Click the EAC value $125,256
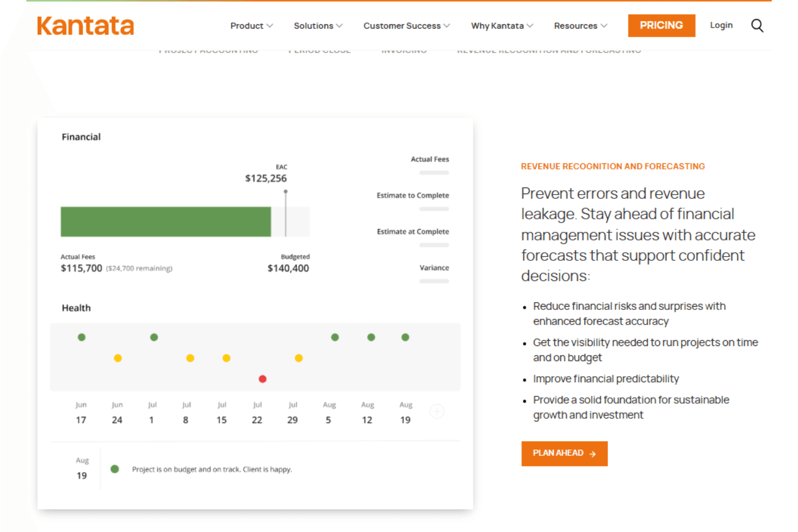The width and height of the screenshot is (798, 532). [x=266, y=178]
